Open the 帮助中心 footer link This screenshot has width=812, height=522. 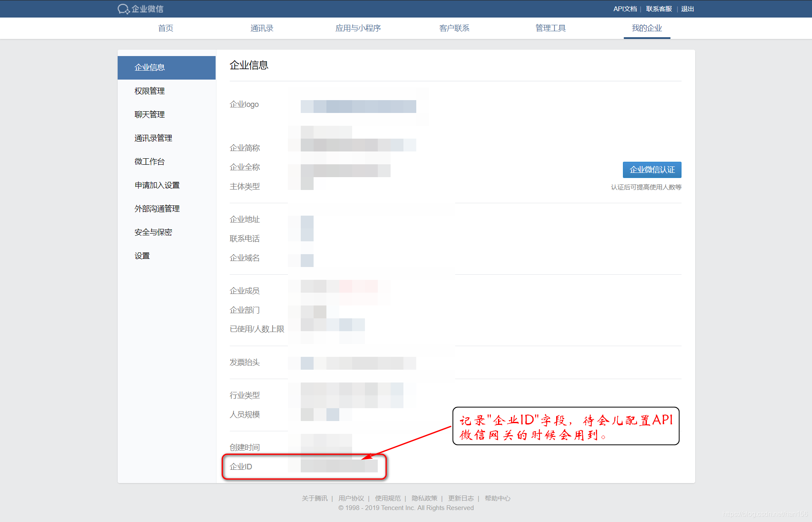498,498
